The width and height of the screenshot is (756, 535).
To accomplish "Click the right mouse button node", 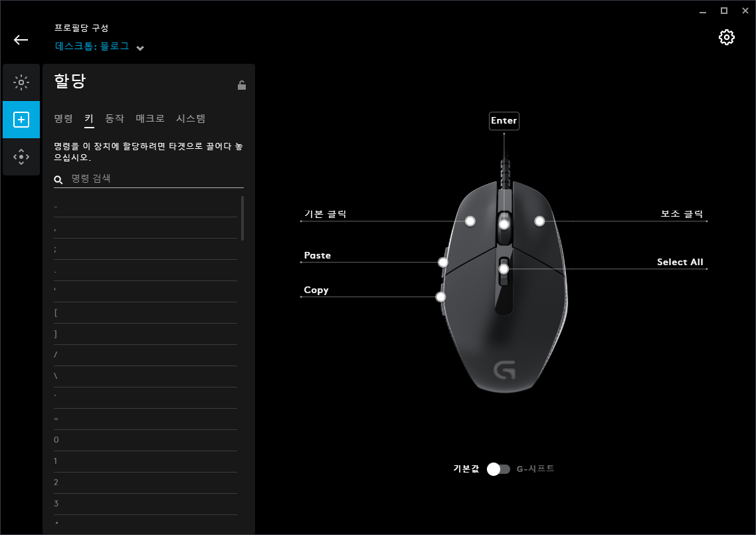I will coord(539,221).
